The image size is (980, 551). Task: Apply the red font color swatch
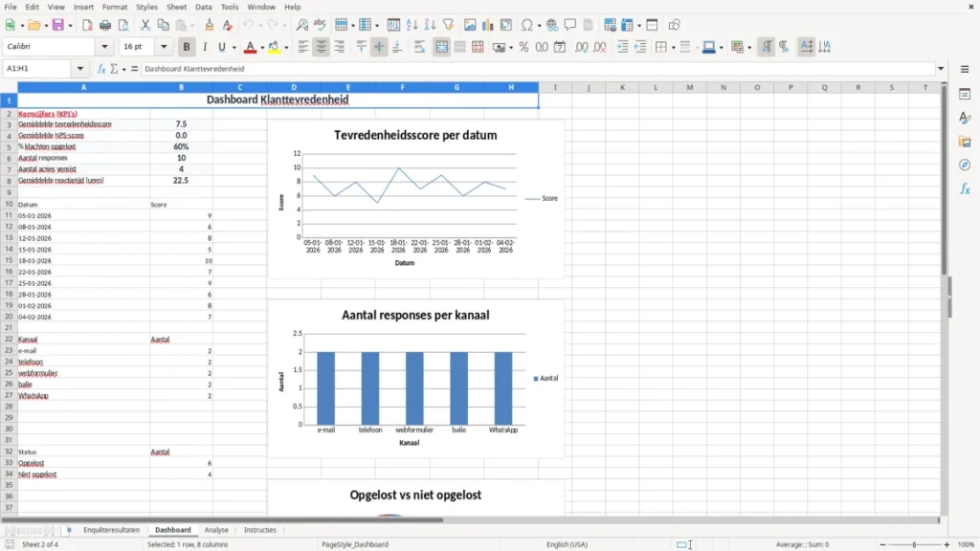tap(250, 47)
